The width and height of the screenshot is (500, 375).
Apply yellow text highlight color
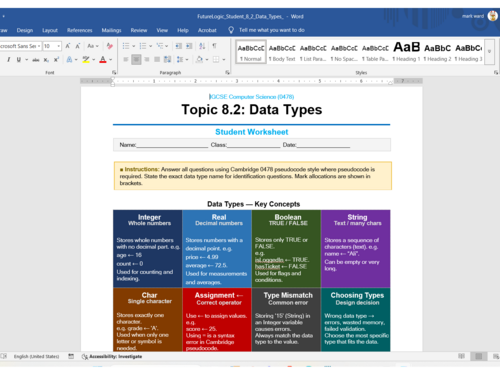point(86,60)
